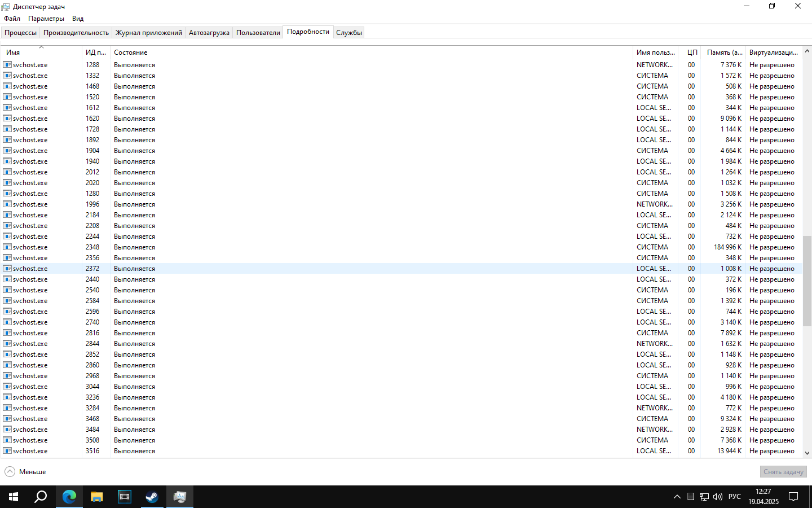Screen dimensions: 812x508
Task: Open the Файл menu
Action: (12, 19)
